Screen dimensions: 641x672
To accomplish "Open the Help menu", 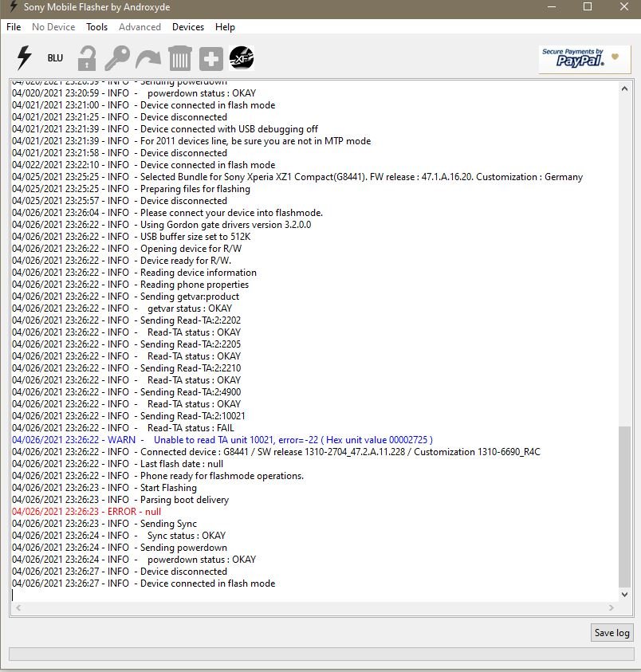I will click(225, 27).
